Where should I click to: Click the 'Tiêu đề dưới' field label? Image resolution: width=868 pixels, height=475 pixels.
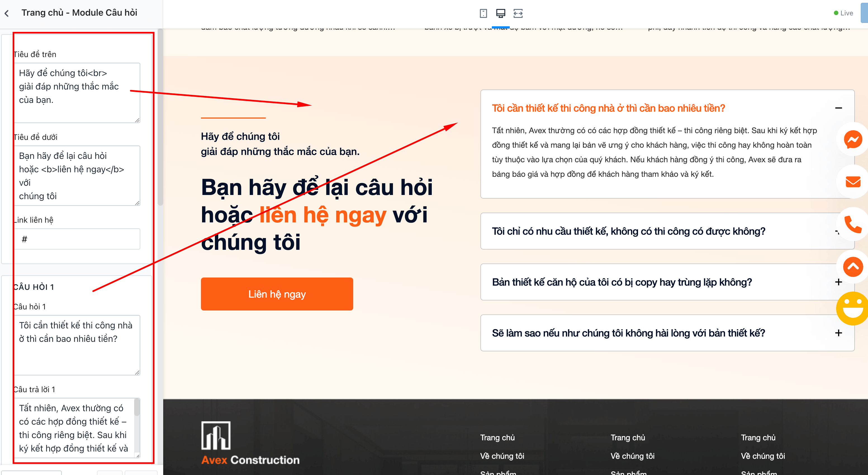pos(35,137)
